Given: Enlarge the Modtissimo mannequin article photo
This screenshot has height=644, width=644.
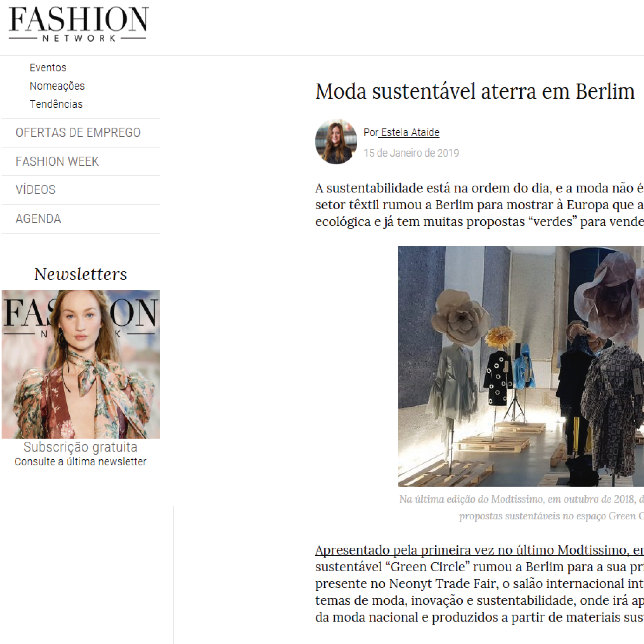Looking at the screenshot, I should click(x=521, y=366).
